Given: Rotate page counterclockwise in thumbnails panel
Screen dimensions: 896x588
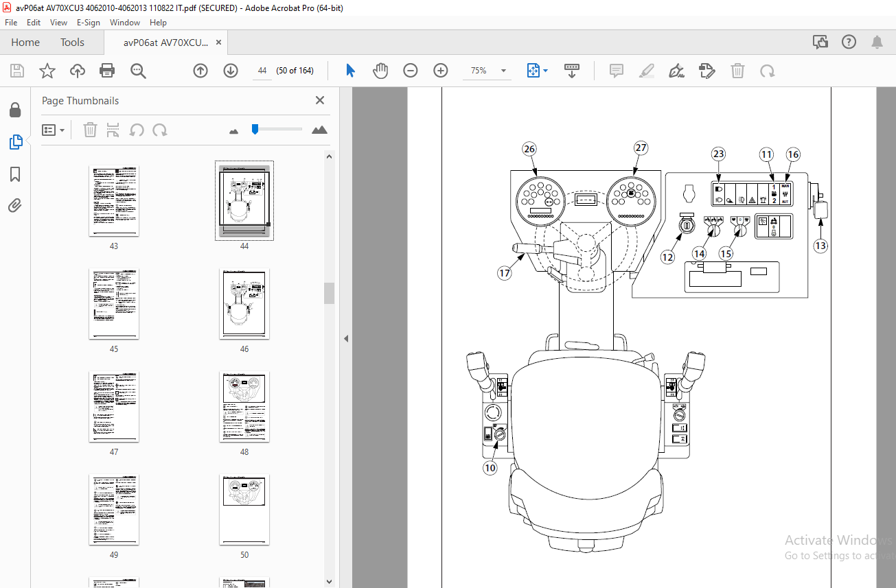Looking at the screenshot, I should pyautogui.click(x=137, y=130).
